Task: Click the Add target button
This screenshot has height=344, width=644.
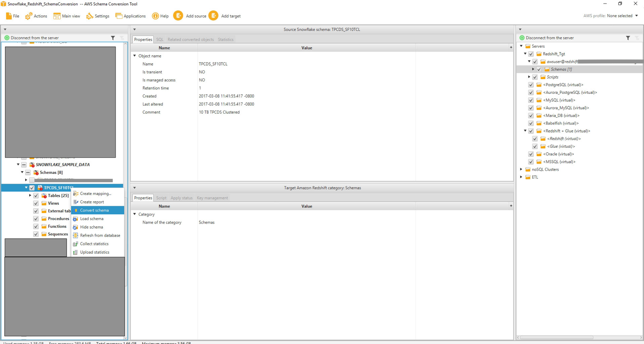Action: point(224,16)
